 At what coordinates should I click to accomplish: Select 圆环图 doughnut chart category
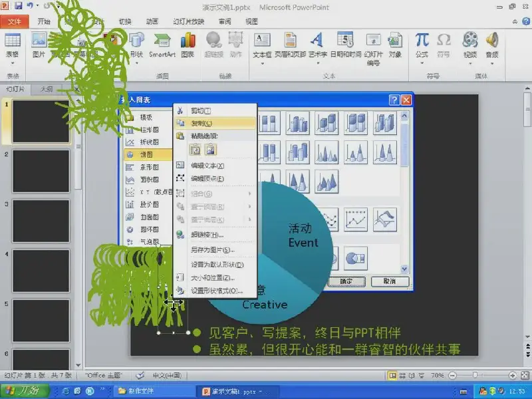pos(148,229)
